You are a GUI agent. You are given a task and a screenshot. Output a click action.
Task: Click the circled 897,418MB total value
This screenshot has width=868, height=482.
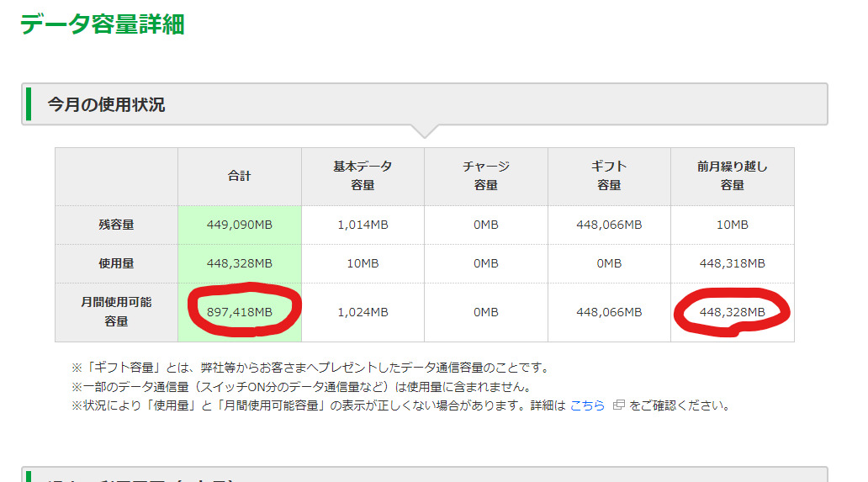(239, 312)
